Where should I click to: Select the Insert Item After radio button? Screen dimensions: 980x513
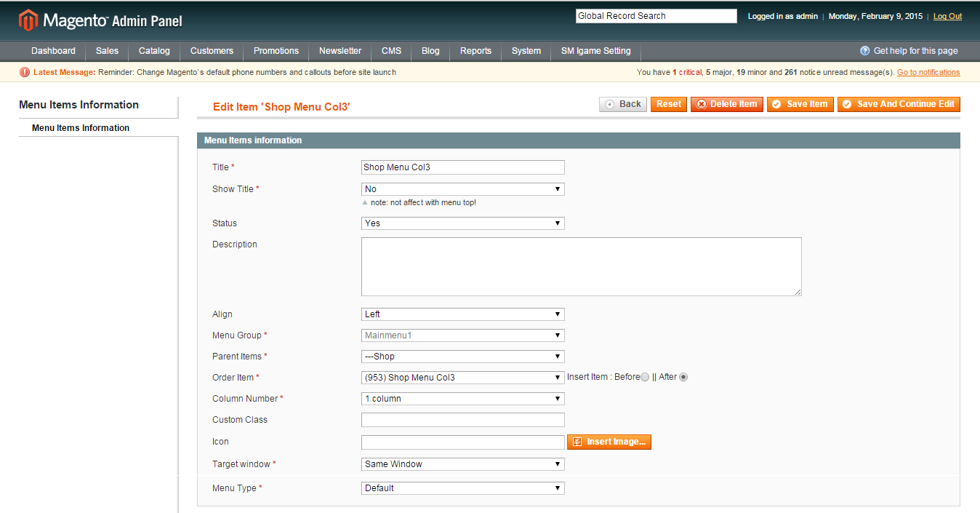pyautogui.click(x=683, y=377)
